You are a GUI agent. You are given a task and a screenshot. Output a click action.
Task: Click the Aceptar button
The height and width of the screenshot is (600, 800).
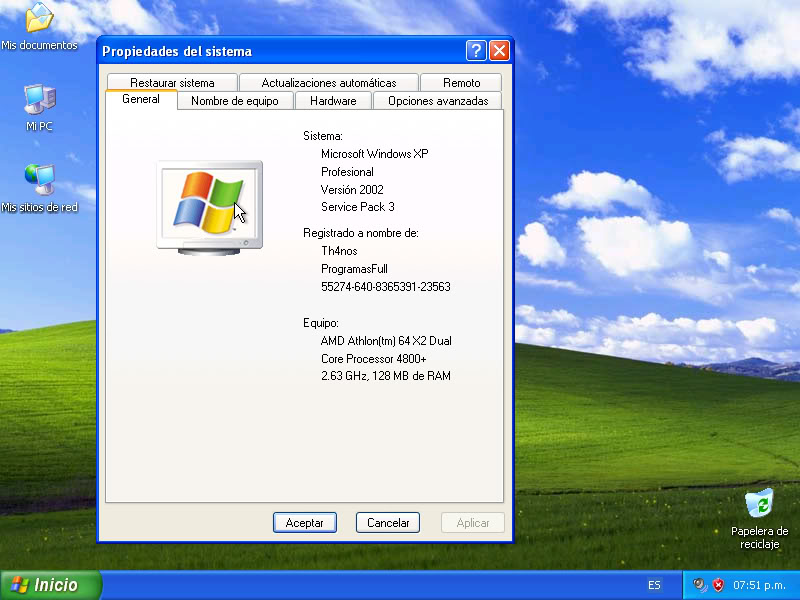[x=304, y=522]
